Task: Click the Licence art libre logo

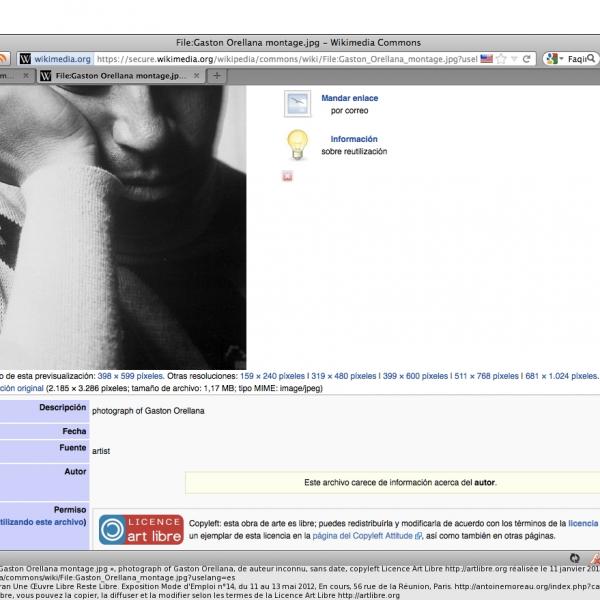Action: pyautogui.click(x=141, y=530)
